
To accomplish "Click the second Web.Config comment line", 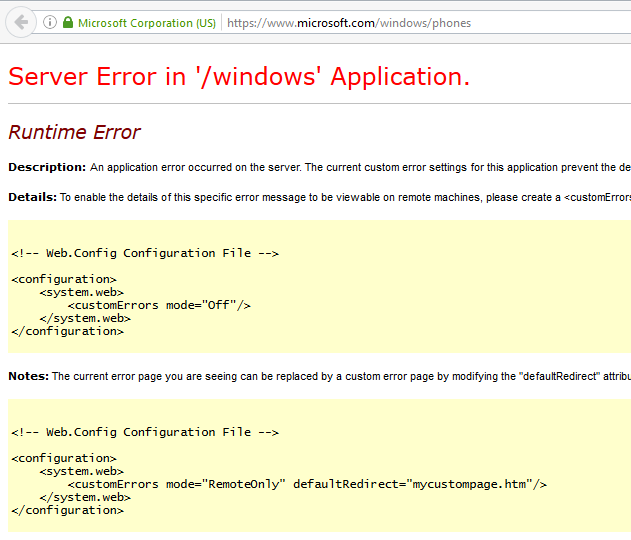I will pos(145,432).
